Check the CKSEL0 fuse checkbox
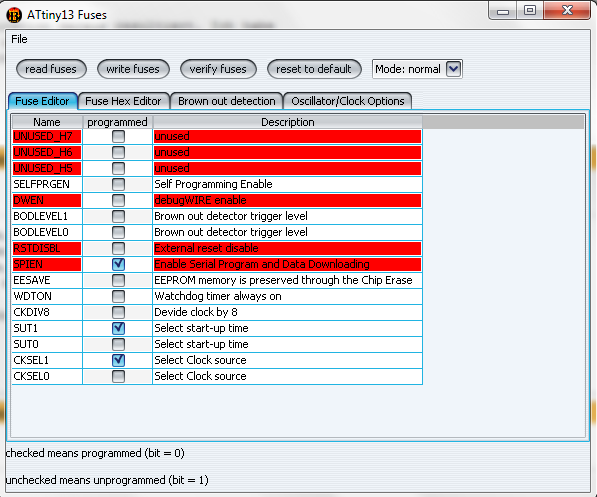The width and height of the screenshot is (597, 497). coord(118,376)
